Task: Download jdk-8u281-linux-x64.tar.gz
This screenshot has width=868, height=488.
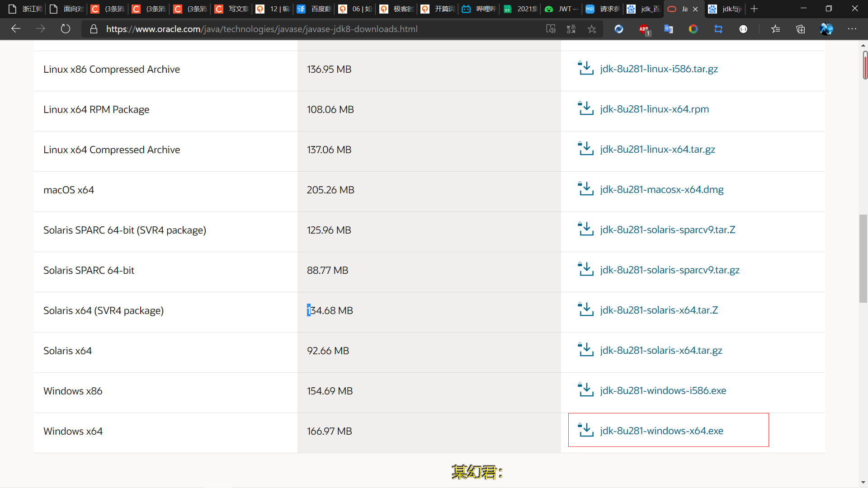Action: click(x=657, y=149)
